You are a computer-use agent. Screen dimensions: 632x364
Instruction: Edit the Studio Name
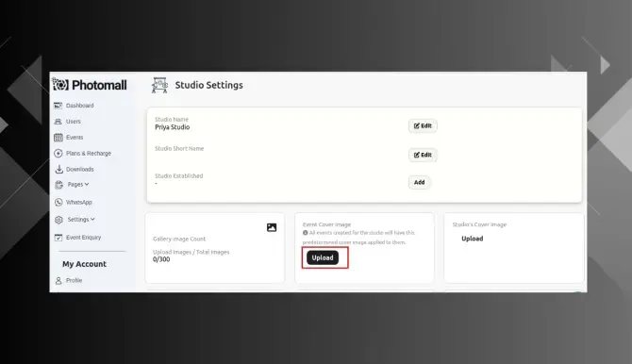click(423, 125)
